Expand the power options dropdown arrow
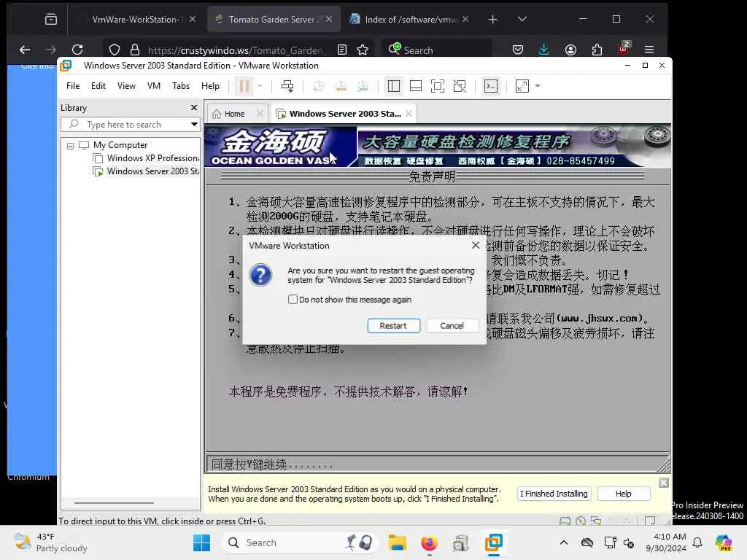The width and height of the screenshot is (747, 560). point(260,86)
